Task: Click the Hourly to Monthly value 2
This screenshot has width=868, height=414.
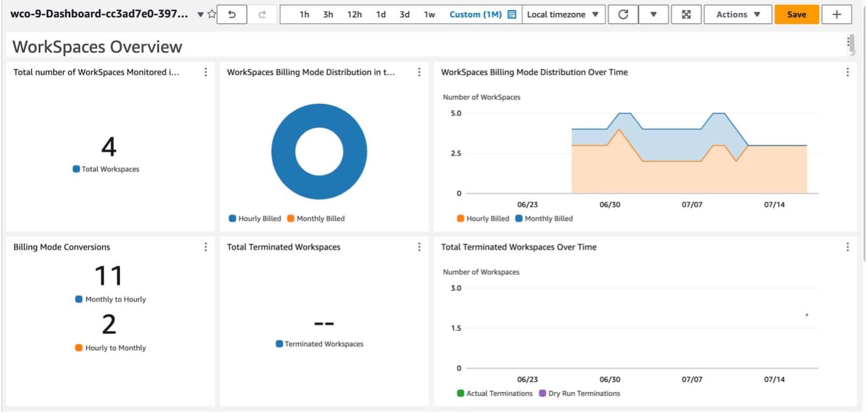Action: 109,324
